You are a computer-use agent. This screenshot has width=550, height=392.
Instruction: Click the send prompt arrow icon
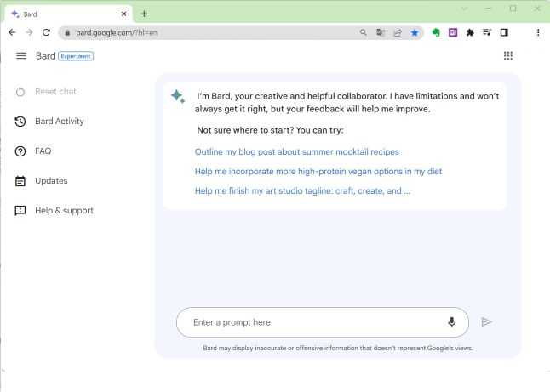pos(486,322)
